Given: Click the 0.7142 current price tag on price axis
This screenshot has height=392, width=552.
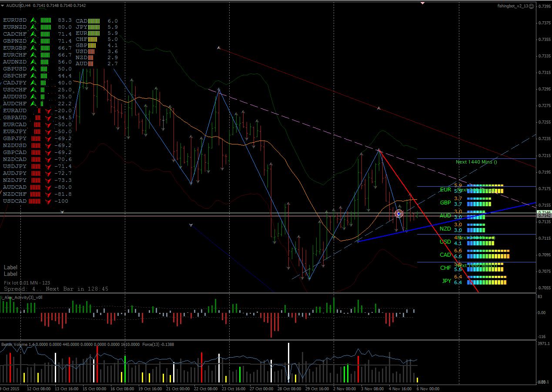Looking at the screenshot, I should pyautogui.click(x=544, y=215).
